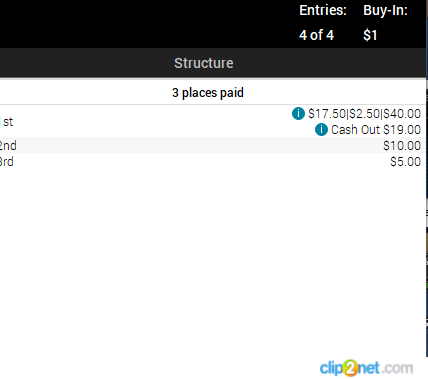Select the 1st place row label

pyautogui.click(x=7, y=122)
